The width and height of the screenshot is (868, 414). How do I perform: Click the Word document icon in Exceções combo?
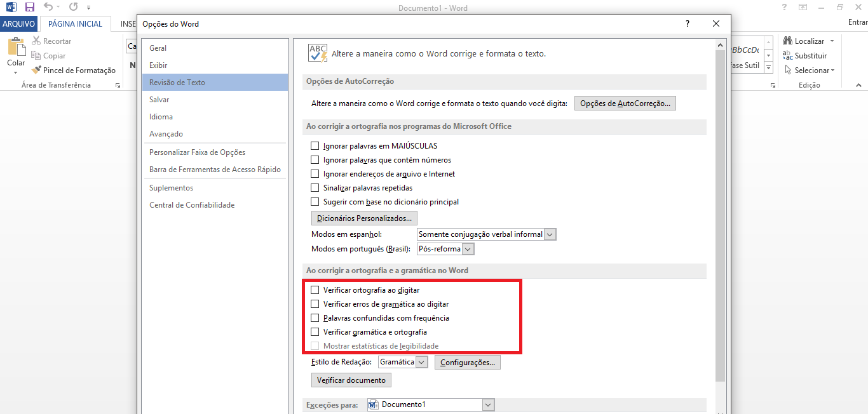tap(373, 404)
